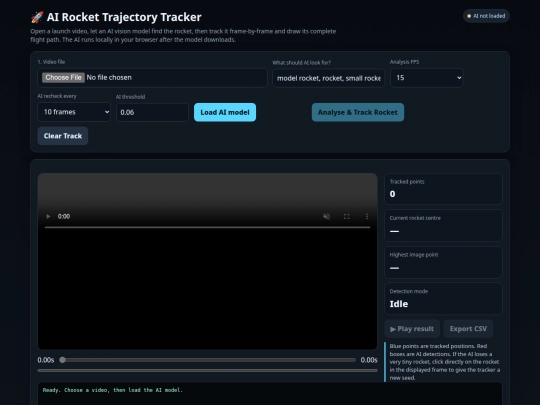The width and height of the screenshot is (540, 405).
Task: Open the Analysis FPS dropdown set to 15
Action: pos(427,78)
